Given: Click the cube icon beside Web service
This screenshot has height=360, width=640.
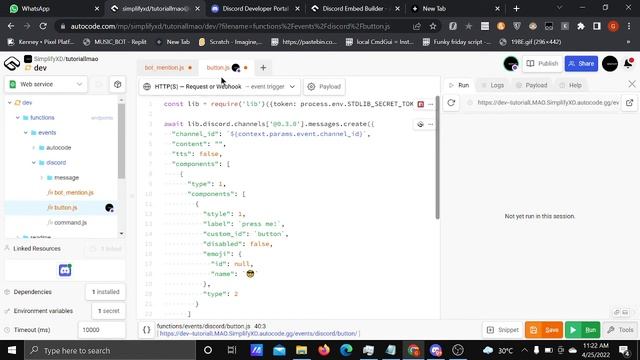Looking at the screenshot, I should [x=118, y=84].
